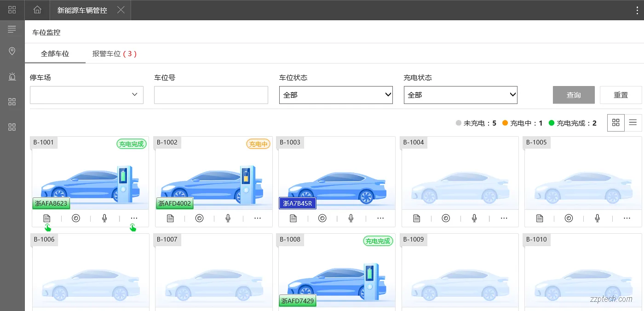The image size is (644, 311).
Task: Open the document record icon on B-1001
Action: (46, 218)
